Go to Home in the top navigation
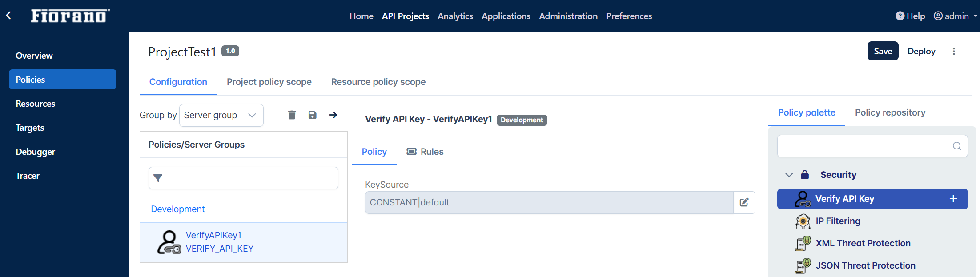 point(361,16)
